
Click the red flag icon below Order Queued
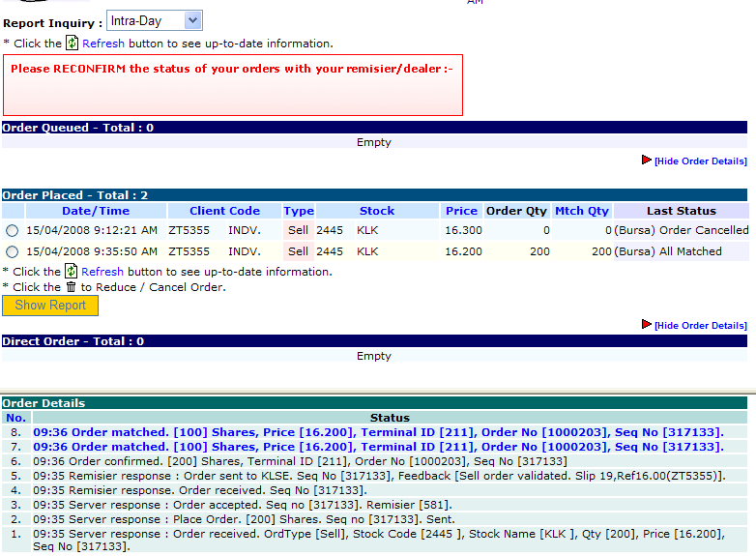tap(647, 161)
